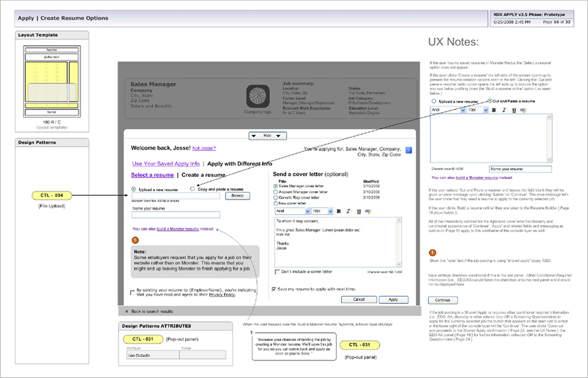
Task: Run spell check in cover letter toolbar
Action: click(368, 212)
